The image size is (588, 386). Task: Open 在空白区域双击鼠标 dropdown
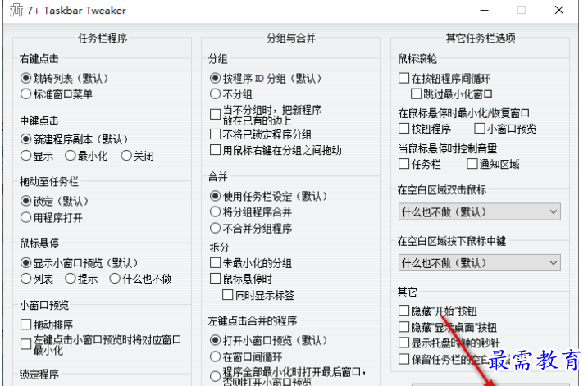click(x=480, y=211)
